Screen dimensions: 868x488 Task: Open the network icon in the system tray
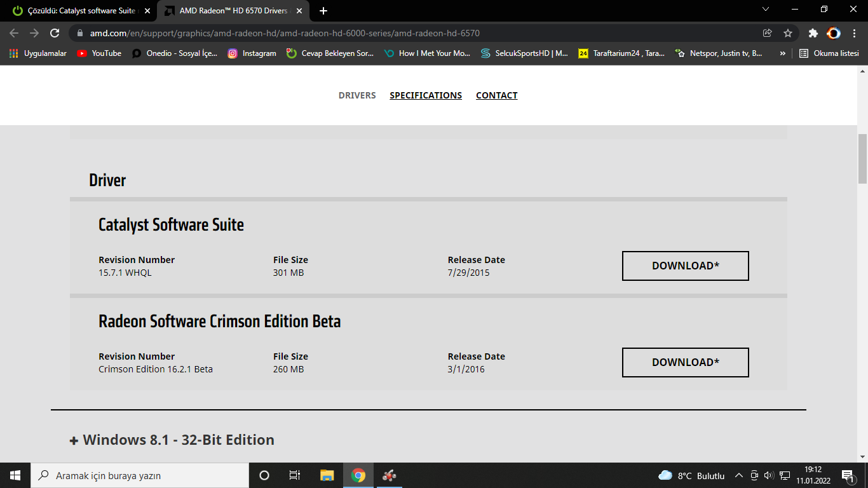coord(785,475)
